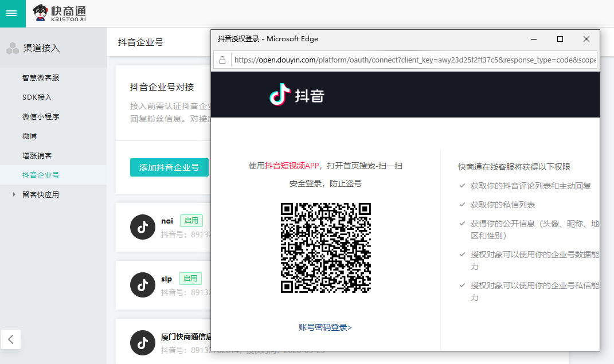Click the Douyin avatar icon for slp

click(x=143, y=285)
